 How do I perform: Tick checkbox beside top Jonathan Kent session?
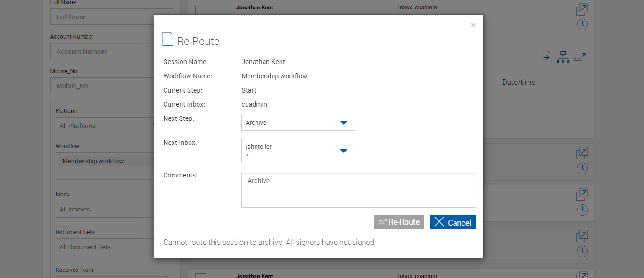[201, 9]
